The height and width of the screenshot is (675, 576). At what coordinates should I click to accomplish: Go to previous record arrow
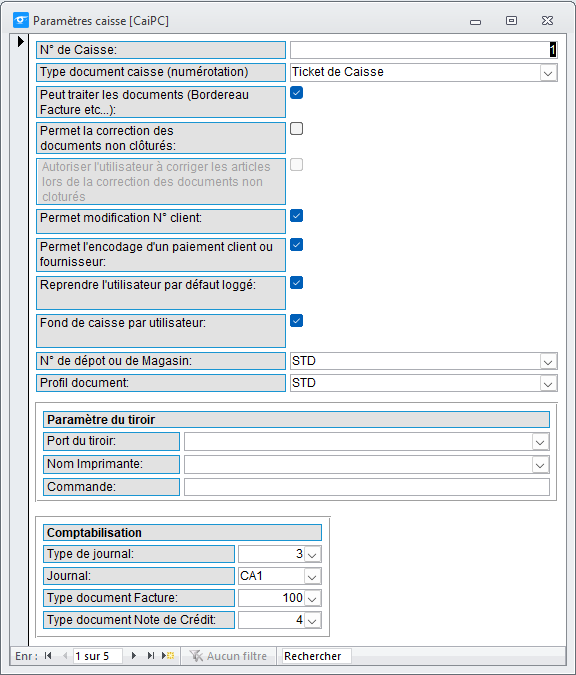[65, 656]
